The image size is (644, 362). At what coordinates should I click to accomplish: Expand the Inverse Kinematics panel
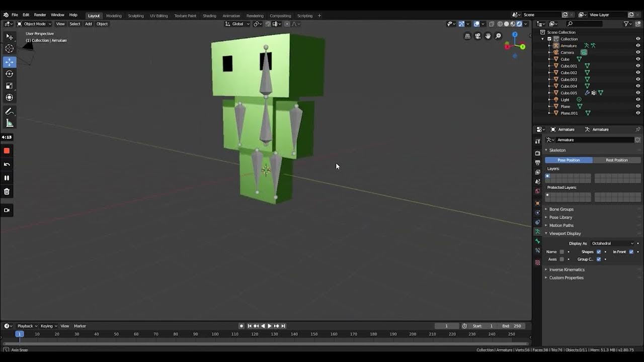[x=567, y=269]
